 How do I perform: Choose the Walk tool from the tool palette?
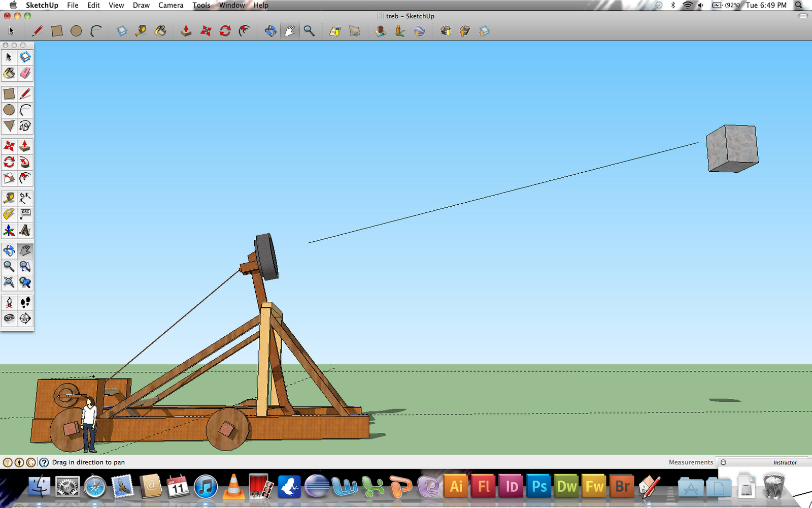pos(25,302)
